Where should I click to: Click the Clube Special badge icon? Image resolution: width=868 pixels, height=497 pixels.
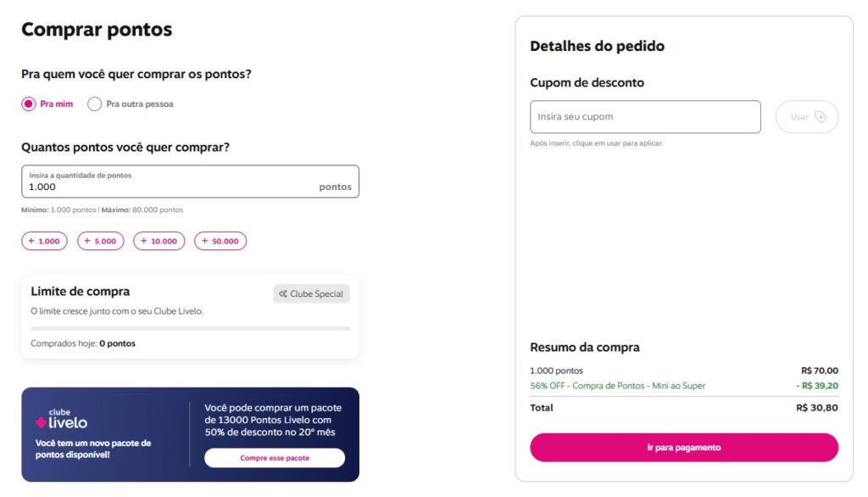(x=283, y=294)
